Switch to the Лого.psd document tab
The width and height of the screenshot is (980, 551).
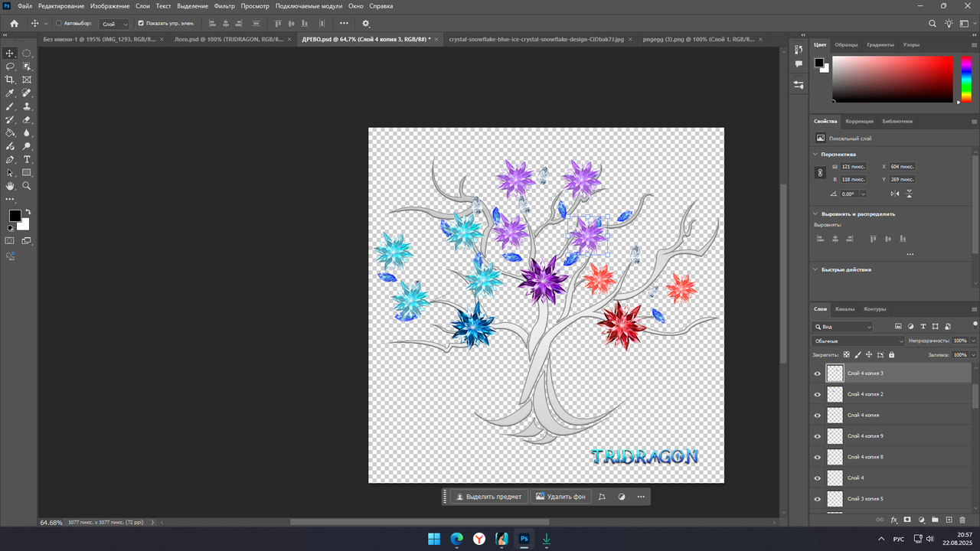tap(228, 38)
